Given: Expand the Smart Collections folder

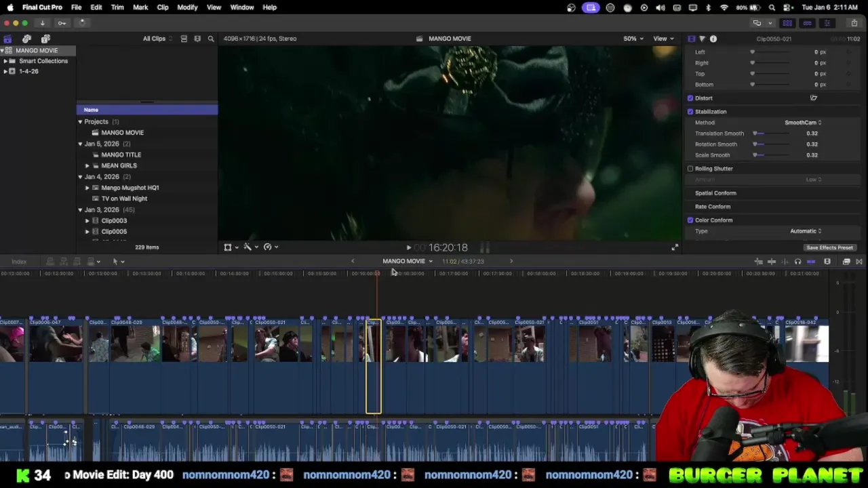Looking at the screenshot, I should tap(5, 61).
